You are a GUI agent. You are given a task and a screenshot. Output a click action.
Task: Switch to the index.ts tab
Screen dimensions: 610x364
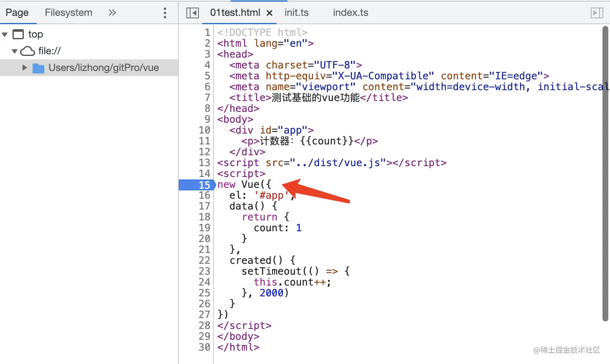[351, 13]
